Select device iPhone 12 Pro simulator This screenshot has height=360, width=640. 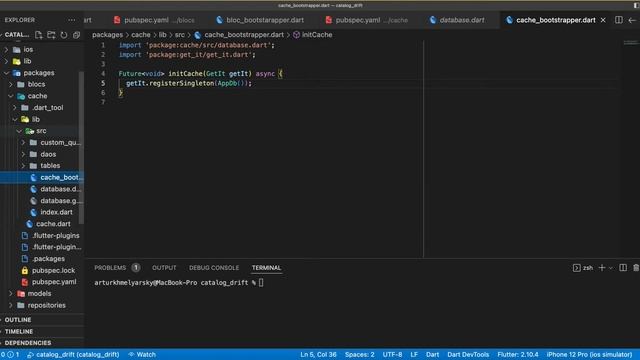coord(589,355)
